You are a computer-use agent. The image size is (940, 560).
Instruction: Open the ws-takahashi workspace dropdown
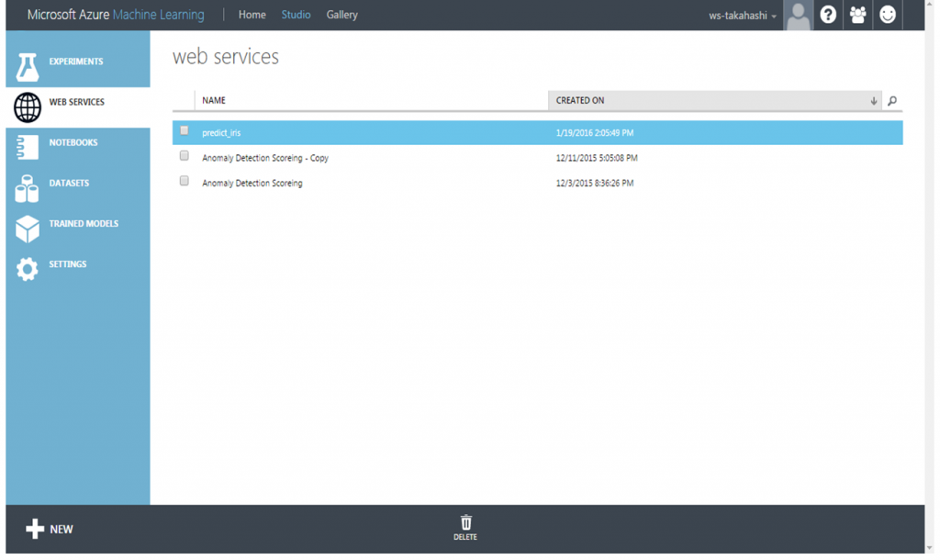[742, 16]
